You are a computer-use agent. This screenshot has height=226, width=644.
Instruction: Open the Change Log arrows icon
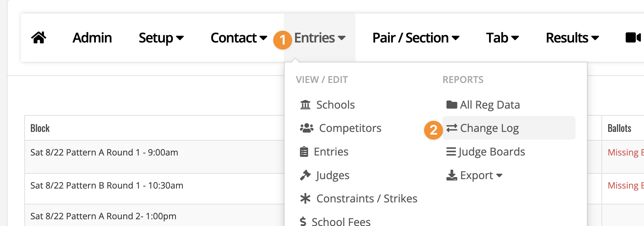[x=452, y=128]
